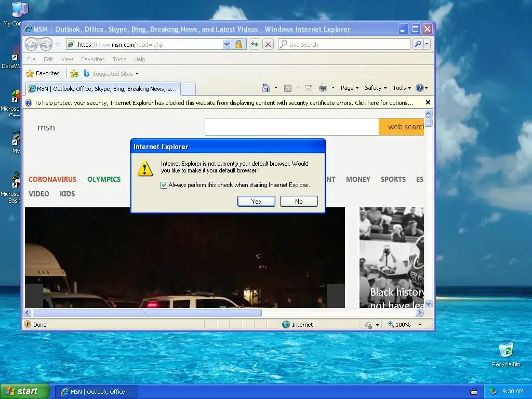Click the Read Mail icon
Viewport: 532px width, 399px height.
click(x=309, y=88)
